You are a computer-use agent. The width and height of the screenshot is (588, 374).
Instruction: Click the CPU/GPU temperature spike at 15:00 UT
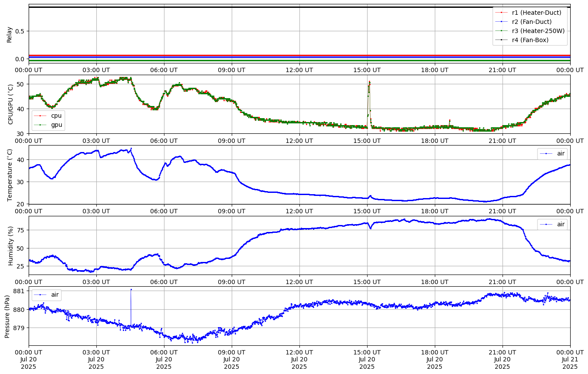tap(369, 82)
